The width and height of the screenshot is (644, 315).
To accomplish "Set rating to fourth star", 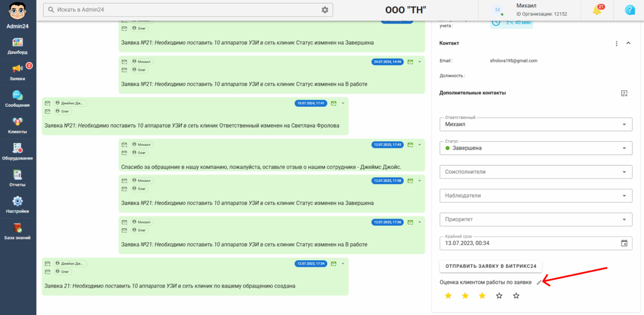I will [x=499, y=296].
